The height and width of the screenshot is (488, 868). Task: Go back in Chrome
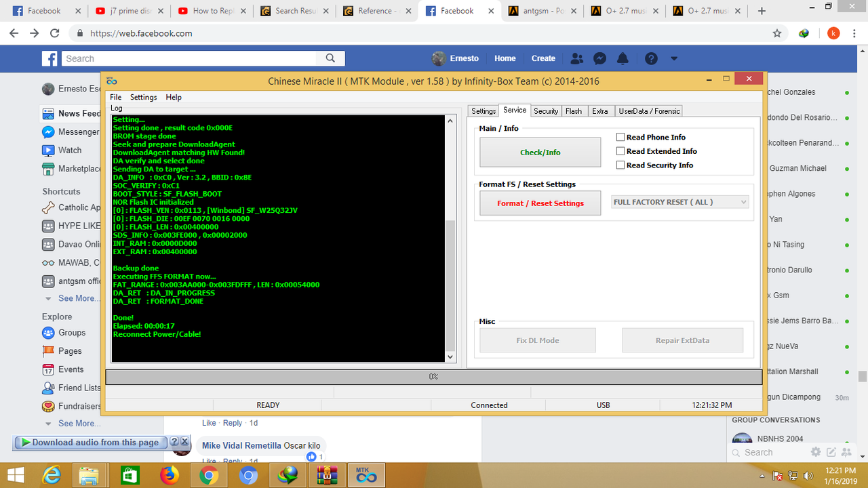pyautogui.click(x=14, y=33)
